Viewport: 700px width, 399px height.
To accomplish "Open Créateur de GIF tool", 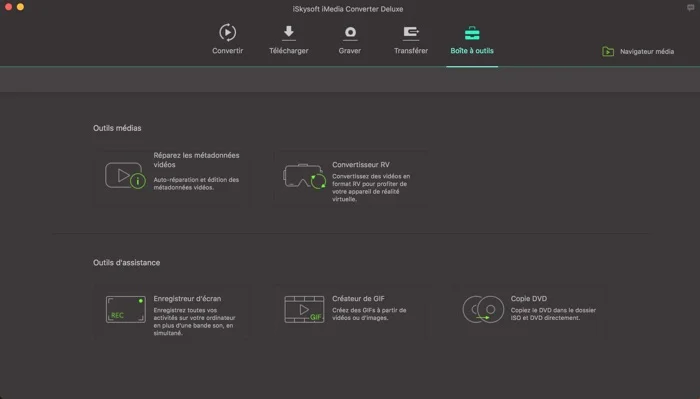I will point(358,299).
